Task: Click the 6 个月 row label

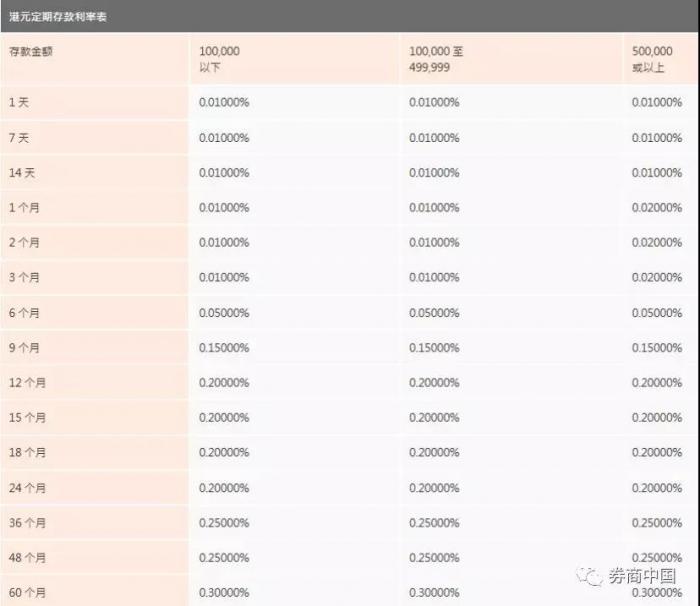Action: coord(25,313)
